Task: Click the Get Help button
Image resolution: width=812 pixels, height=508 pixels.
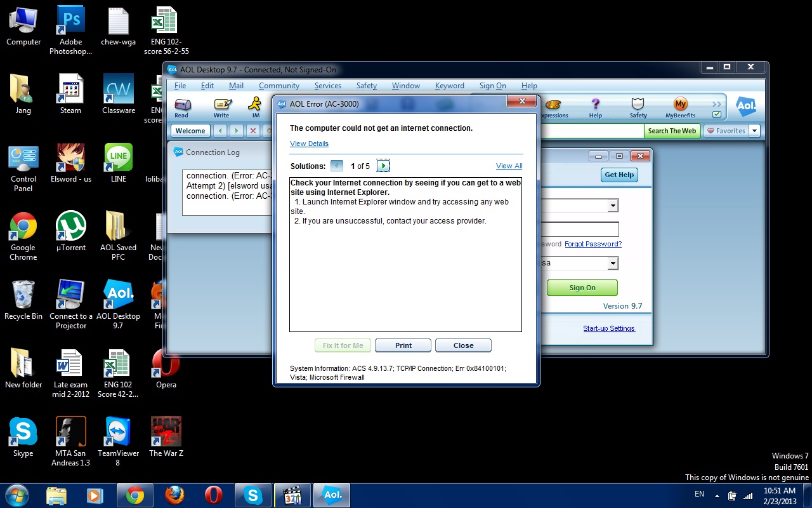Action: tap(619, 175)
